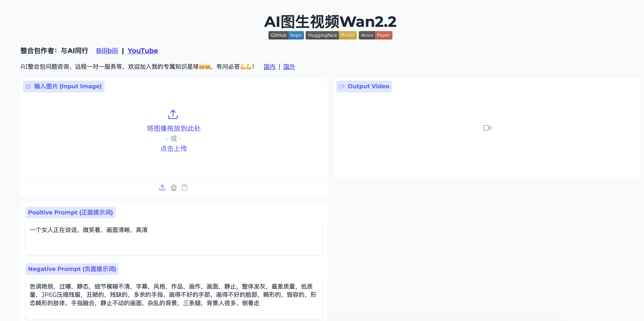Open the Huggingface Model badge link
Image resolution: width=644 pixels, height=321 pixels.
(331, 35)
